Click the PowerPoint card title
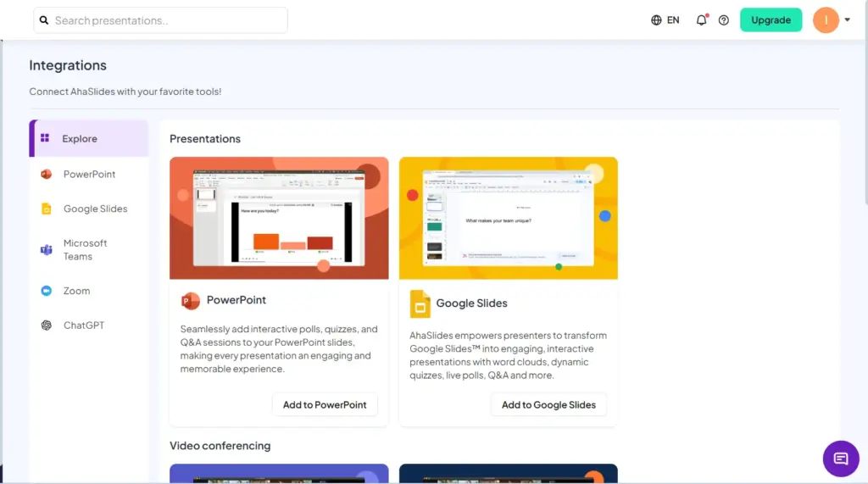Viewport: 868px width, 484px height. (236, 299)
